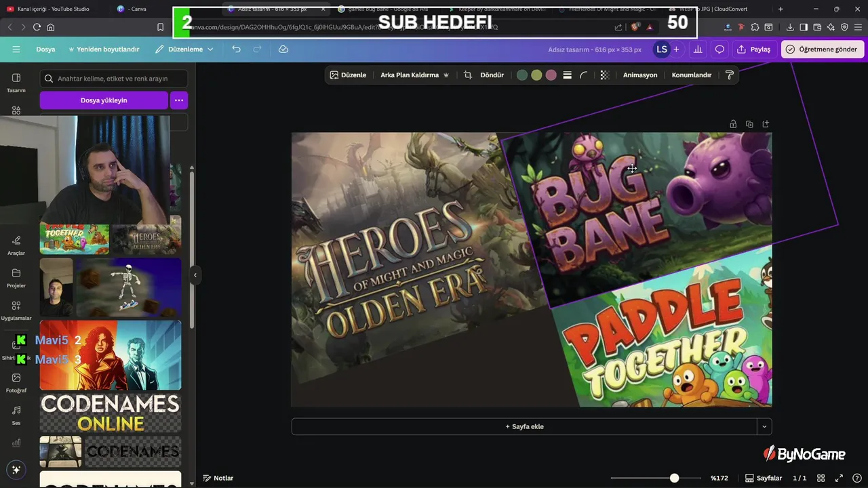This screenshot has height=488, width=868.
Task: Reload the page with the refresh icon
Action: (x=37, y=27)
